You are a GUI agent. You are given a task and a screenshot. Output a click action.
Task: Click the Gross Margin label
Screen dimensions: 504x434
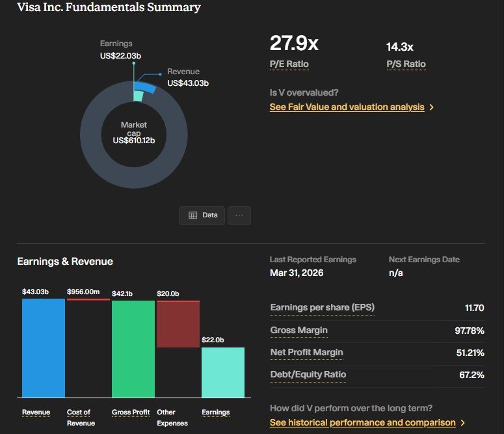299,330
